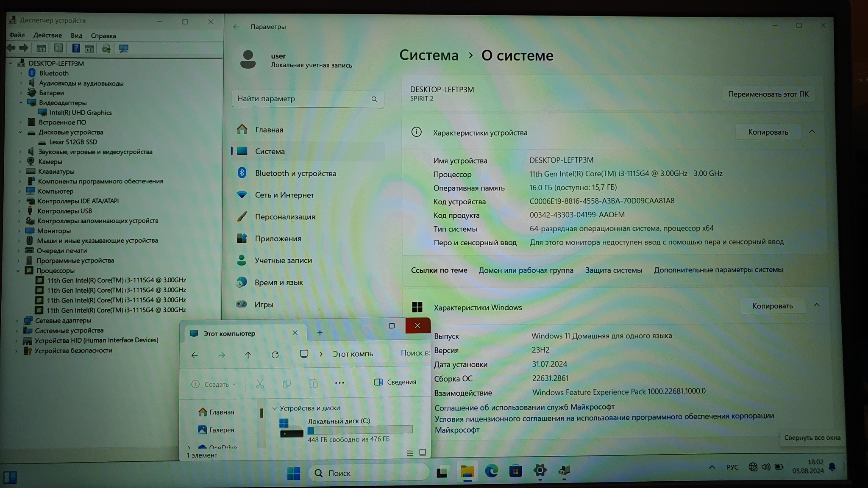Switch to large icons view in Explorer

pyautogui.click(x=423, y=452)
